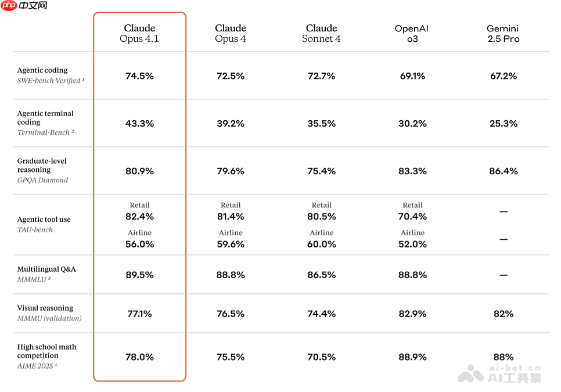The width and height of the screenshot is (561, 392).
Task: Click the OpenAI o3 column header
Action: coord(412,33)
